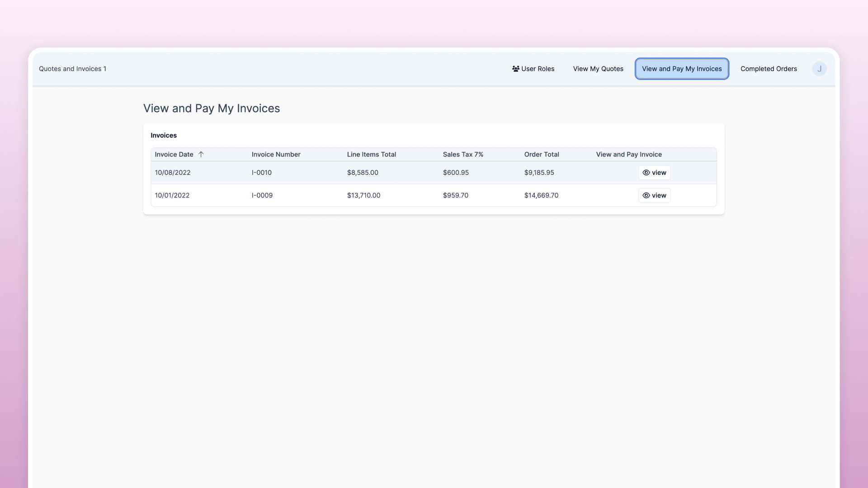Click the User Roles people icon
Screen dimensions: 868x488
point(515,69)
